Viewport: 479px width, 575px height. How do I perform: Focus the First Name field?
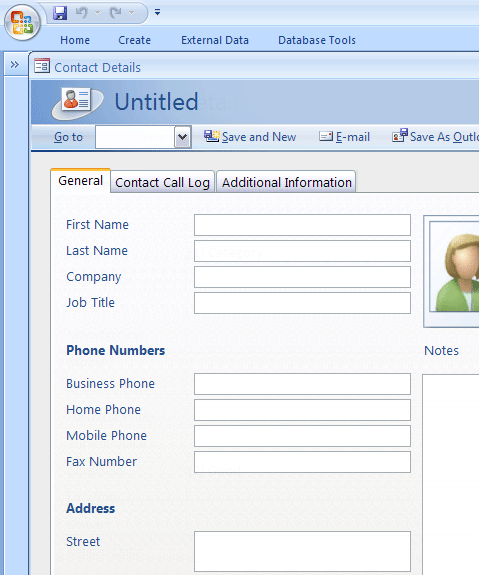point(302,225)
